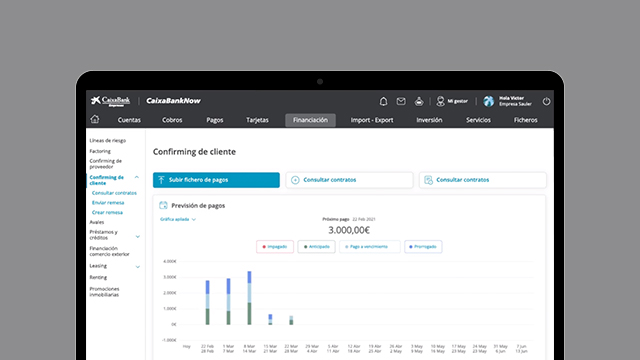Toggle the Prorrogado legend filter
Viewport: 640px width, 360px height.
pyautogui.click(x=423, y=247)
